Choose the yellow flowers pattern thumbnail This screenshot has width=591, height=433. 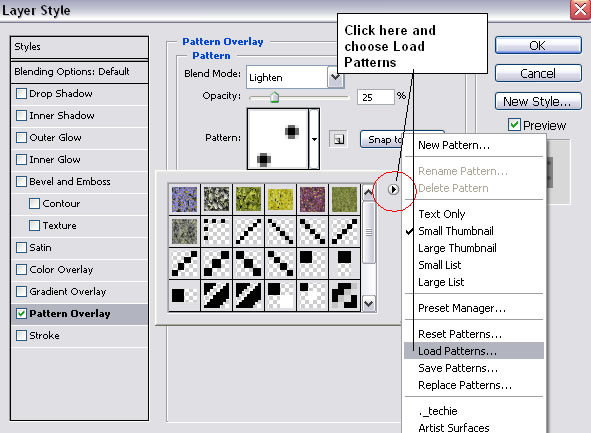point(280,199)
